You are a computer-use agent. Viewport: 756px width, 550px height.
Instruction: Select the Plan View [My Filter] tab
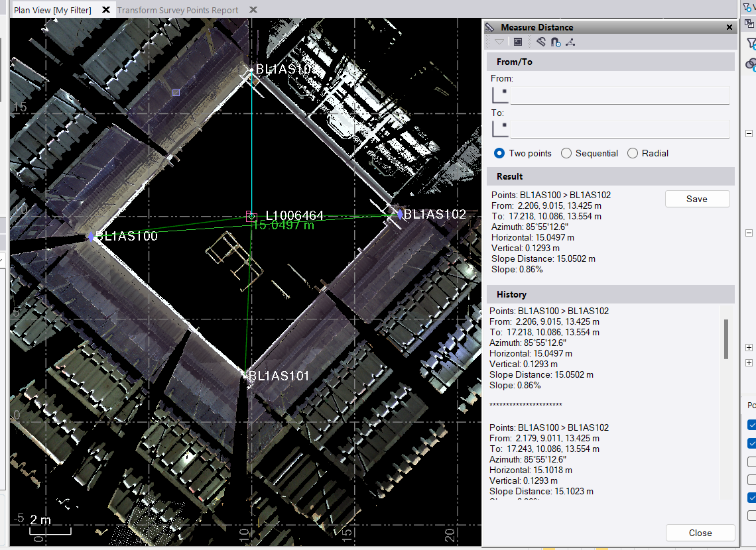click(52, 10)
